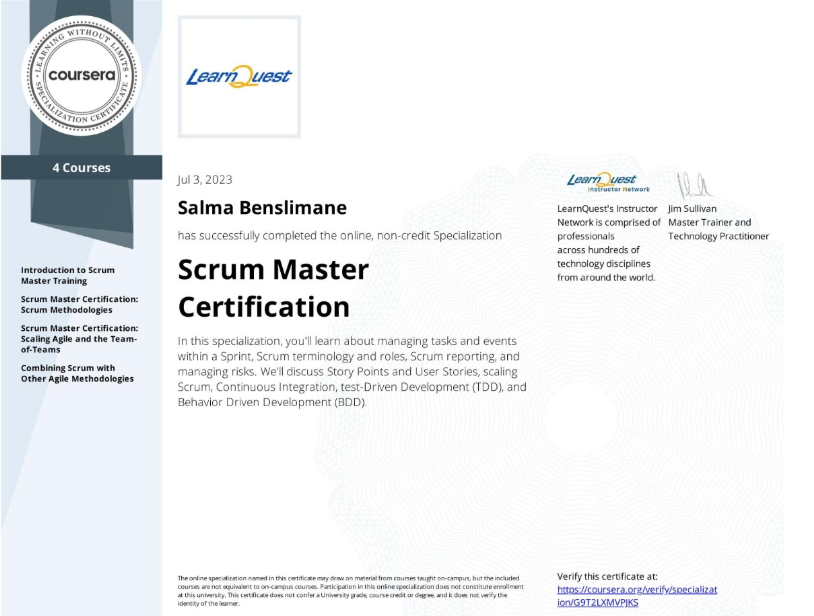Open "Scaling Agile and the Team-of-Teams" course

coord(79,338)
